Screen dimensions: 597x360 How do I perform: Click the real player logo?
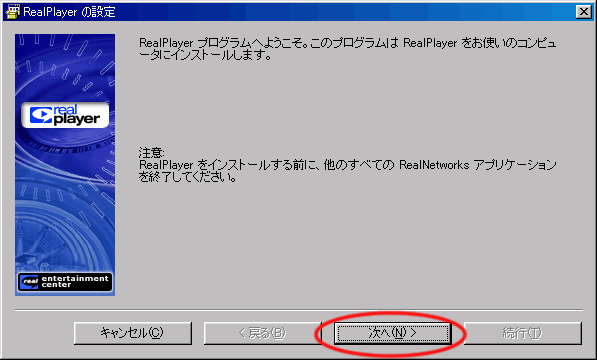tap(65, 115)
